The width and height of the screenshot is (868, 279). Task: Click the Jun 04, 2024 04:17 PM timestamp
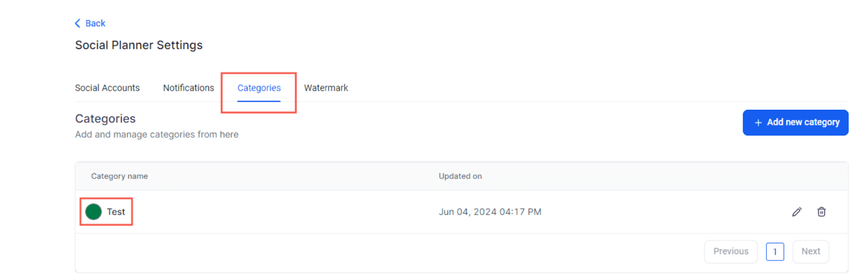coord(490,212)
